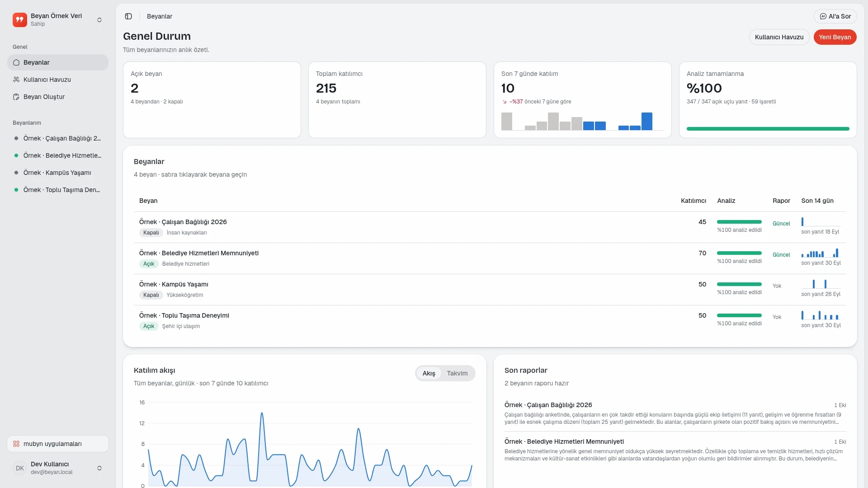Click the Beyan Oluştur icon in the sidebar
Screen dimensions: 868x488
[16, 97]
